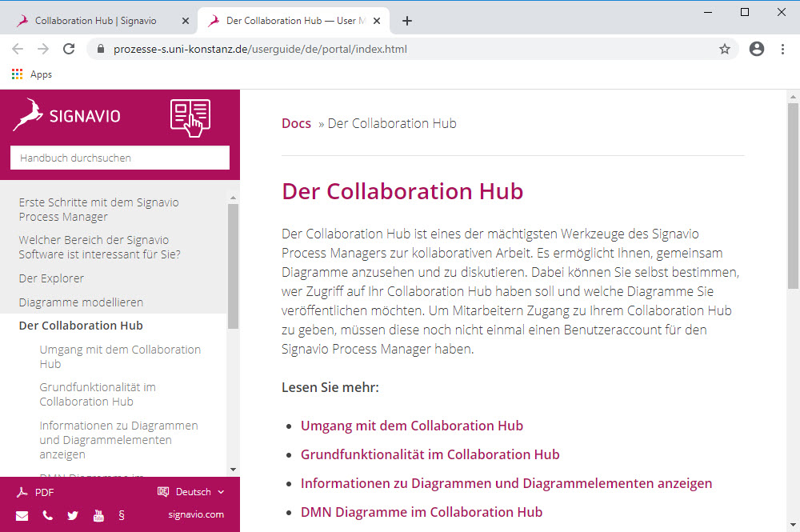
Task: Click the sidebar scrollbar up arrow
Action: (233, 198)
